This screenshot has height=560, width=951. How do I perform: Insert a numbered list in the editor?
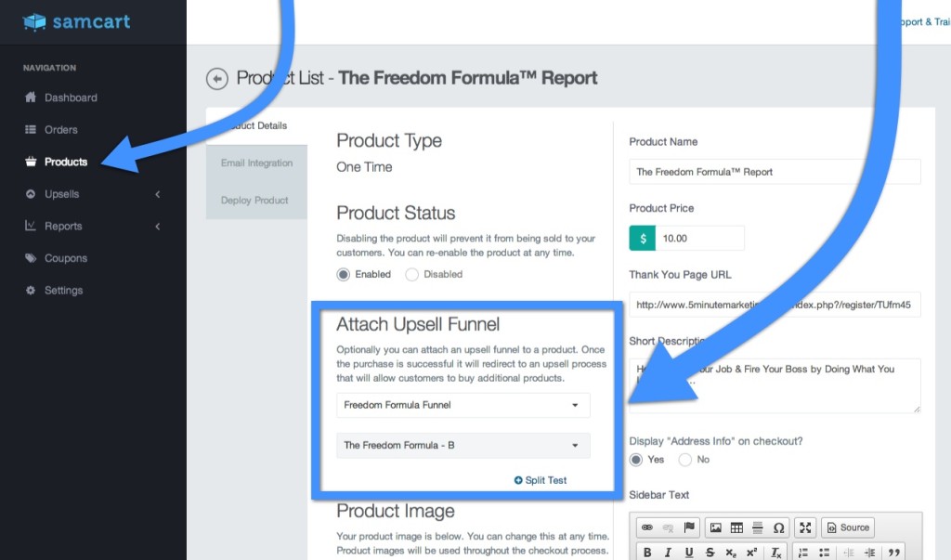coord(803,553)
